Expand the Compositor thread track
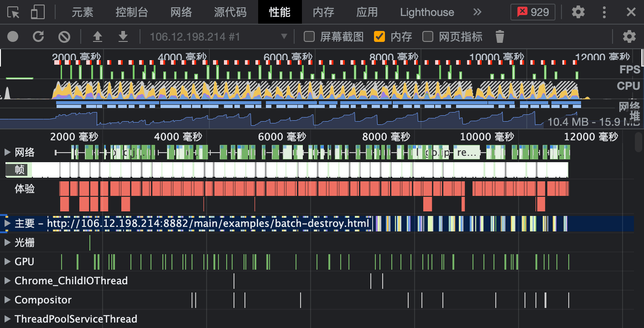This screenshot has width=644, height=328. click(7, 300)
